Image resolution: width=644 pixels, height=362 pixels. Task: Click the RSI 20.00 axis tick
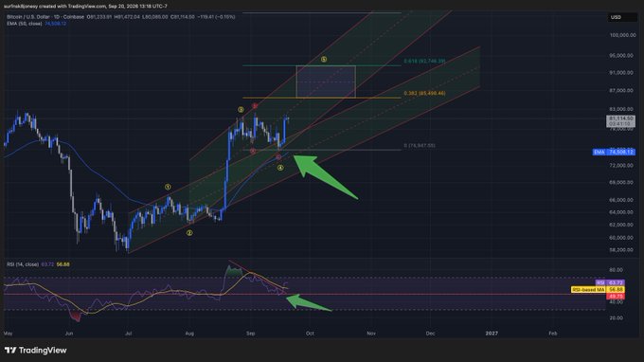coord(617,318)
